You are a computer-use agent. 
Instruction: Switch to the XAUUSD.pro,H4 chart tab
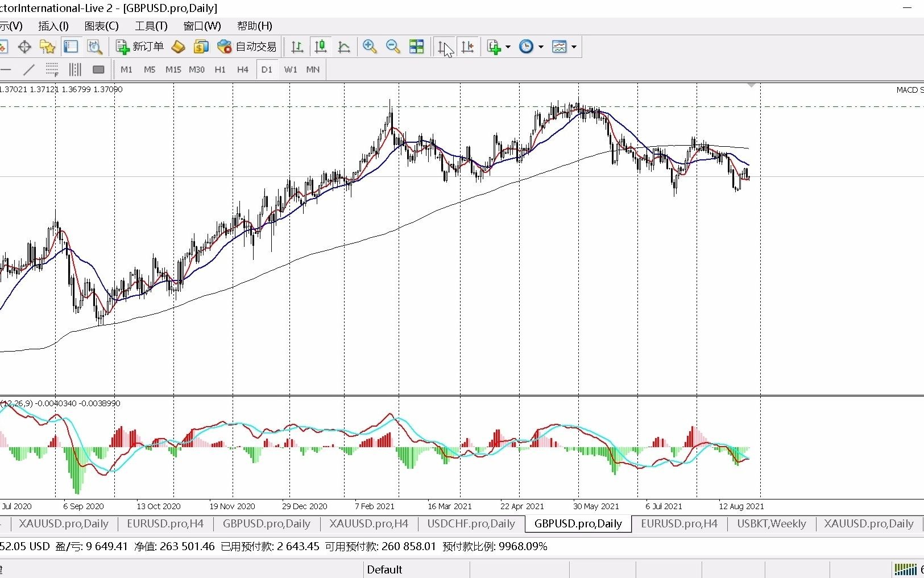point(368,523)
